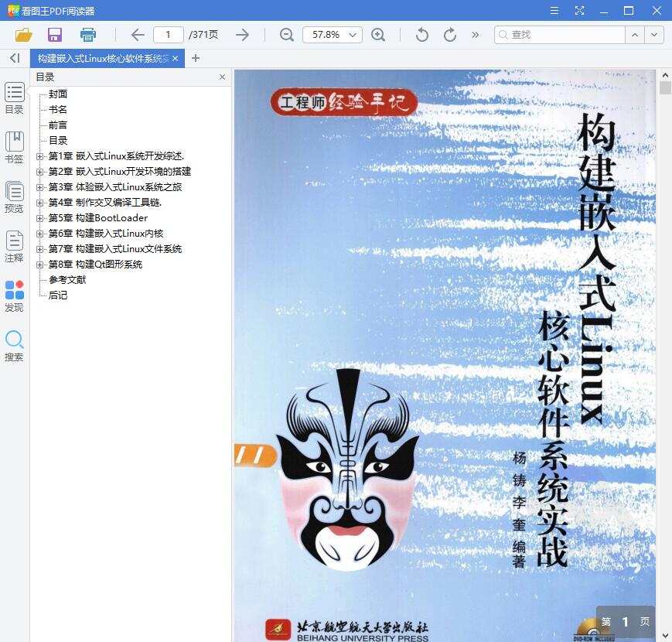Image resolution: width=672 pixels, height=642 pixels.
Task: Open the 预览 thumbnails panel
Action: [x=14, y=197]
